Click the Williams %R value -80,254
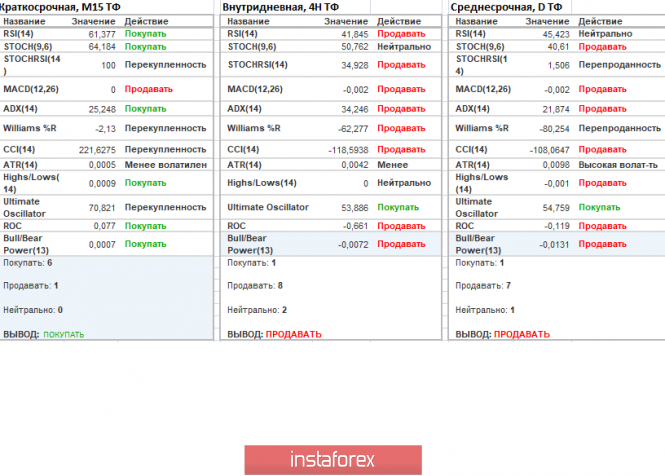This screenshot has width=665, height=476. click(554, 129)
